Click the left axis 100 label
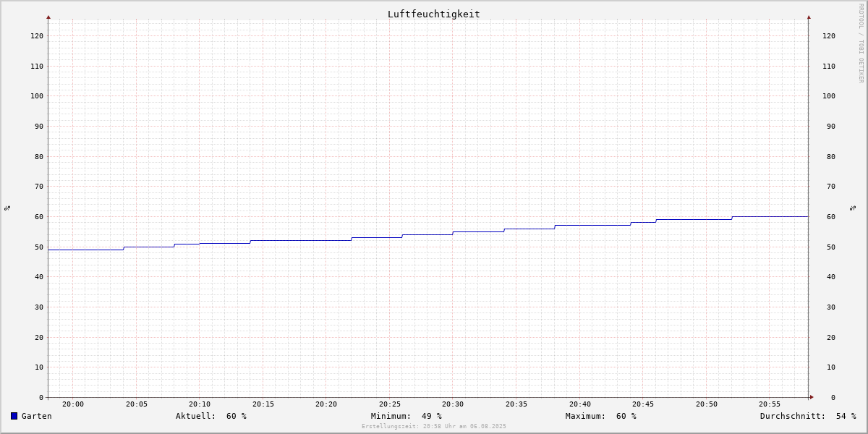This screenshot has width=868, height=434. pyautogui.click(x=37, y=95)
